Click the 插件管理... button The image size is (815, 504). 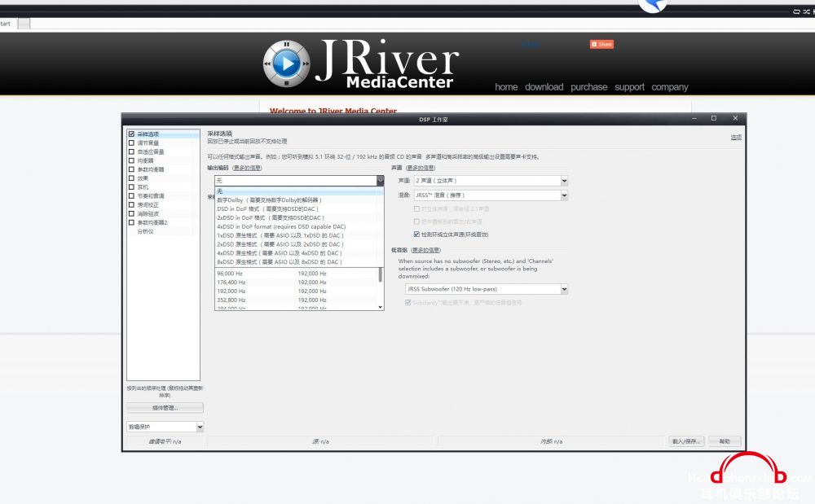165,408
